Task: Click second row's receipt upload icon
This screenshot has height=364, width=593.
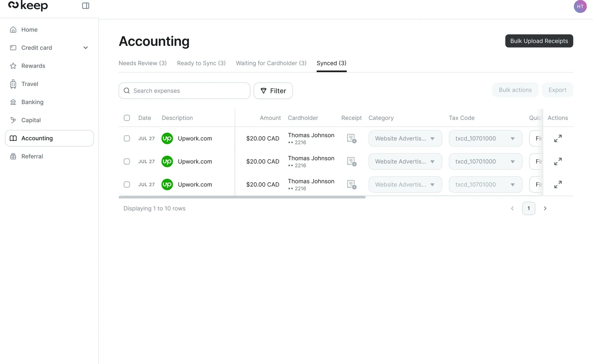Action: 352,161
